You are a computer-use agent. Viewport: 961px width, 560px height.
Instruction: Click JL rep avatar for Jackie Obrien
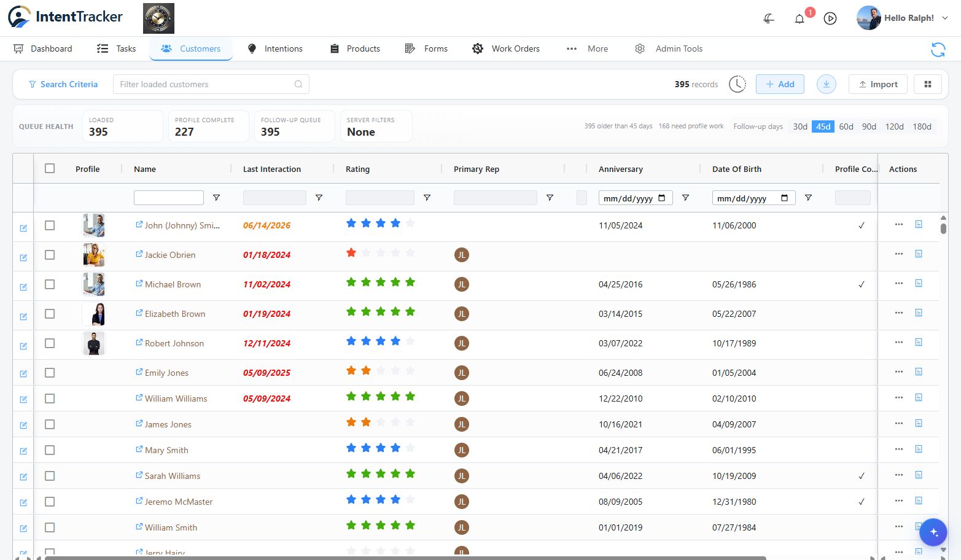pyautogui.click(x=462, y=255)
